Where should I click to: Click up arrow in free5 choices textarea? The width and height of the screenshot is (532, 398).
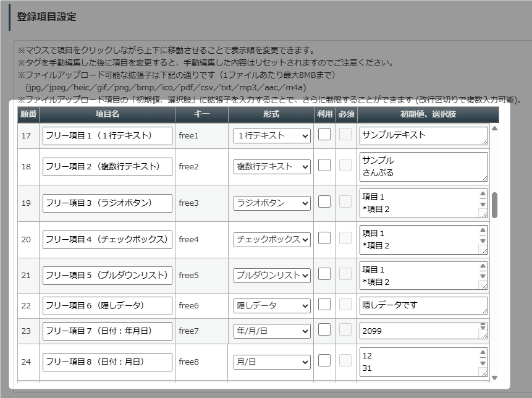(483, 266)
